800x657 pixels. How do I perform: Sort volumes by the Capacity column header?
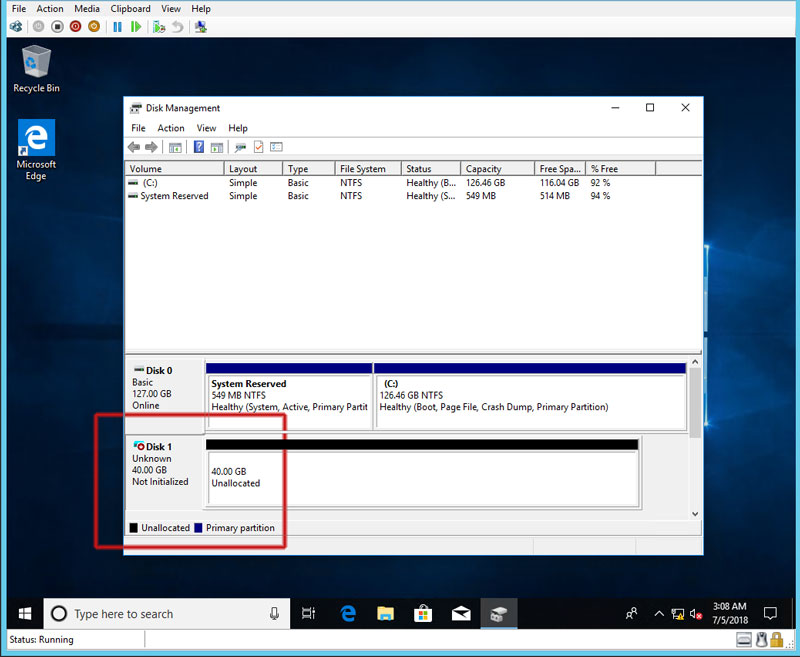(x=484, y=169)
